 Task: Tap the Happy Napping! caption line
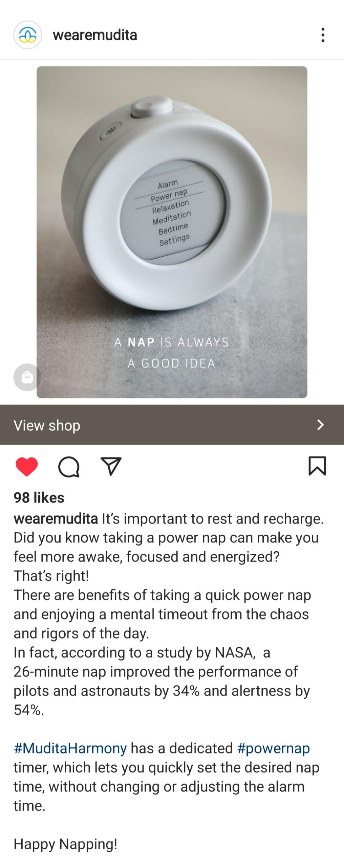click(65, 844)
